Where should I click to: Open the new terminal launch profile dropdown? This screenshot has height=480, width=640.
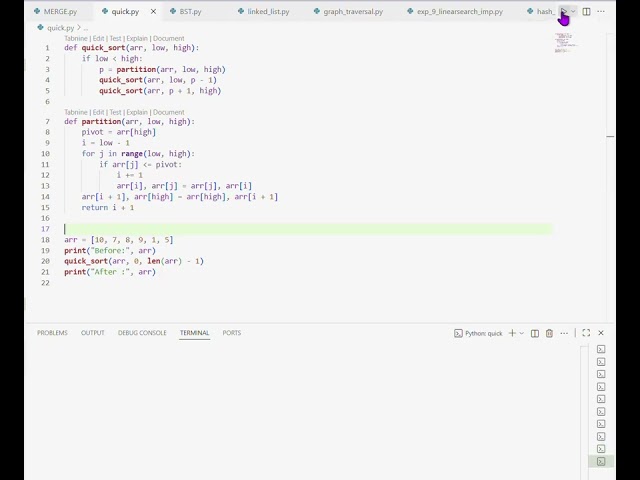coord(522,333)
